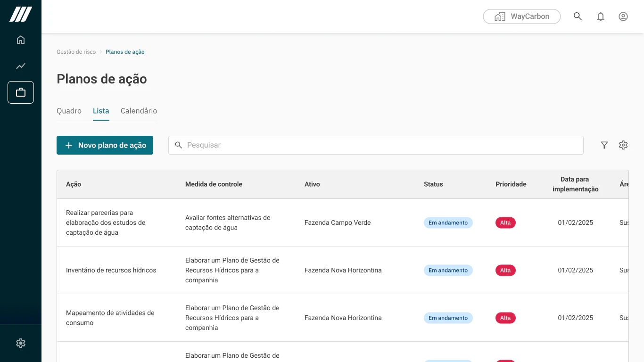Click the Planos de ação breadcrumb
The width and height of the screenshot is (644, 362).
[125, 52]
